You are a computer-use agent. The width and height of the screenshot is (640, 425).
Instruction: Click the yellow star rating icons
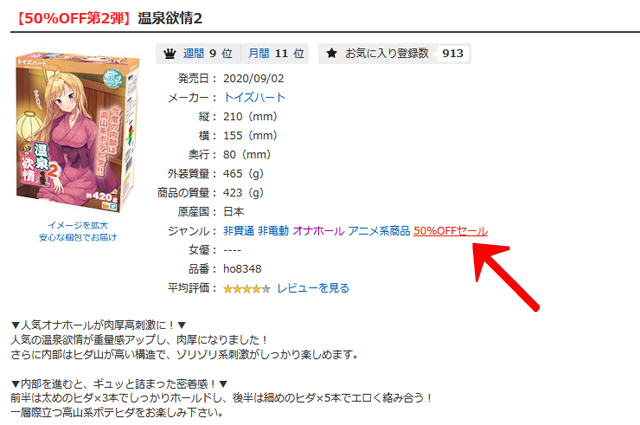pos(247,289)
